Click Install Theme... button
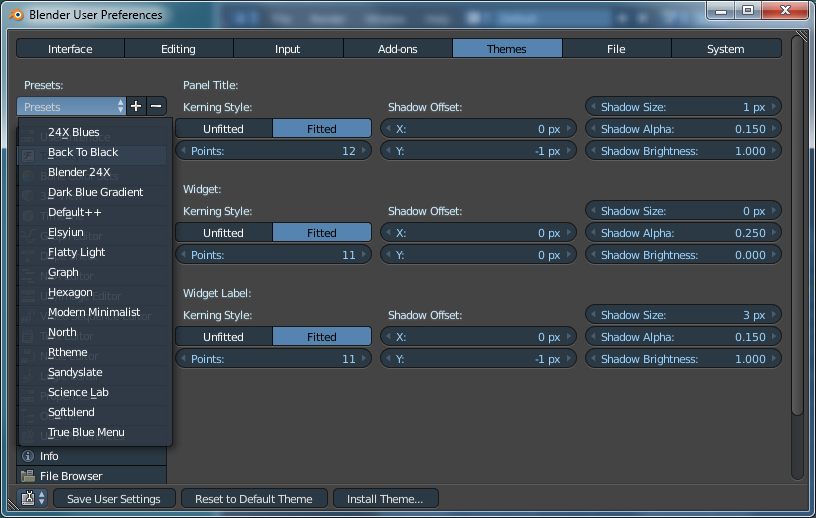Viewport: 816px width, 518px height. click(x=386, y=499)
